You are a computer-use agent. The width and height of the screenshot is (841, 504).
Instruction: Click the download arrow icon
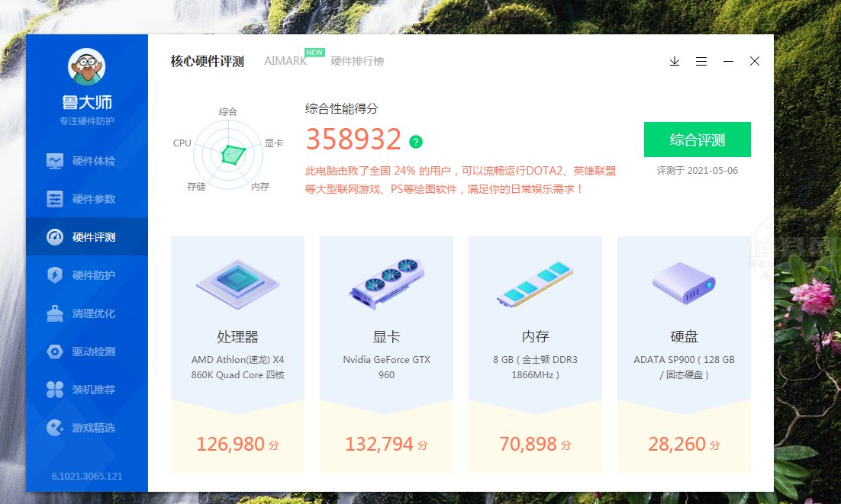coord(674,61)
